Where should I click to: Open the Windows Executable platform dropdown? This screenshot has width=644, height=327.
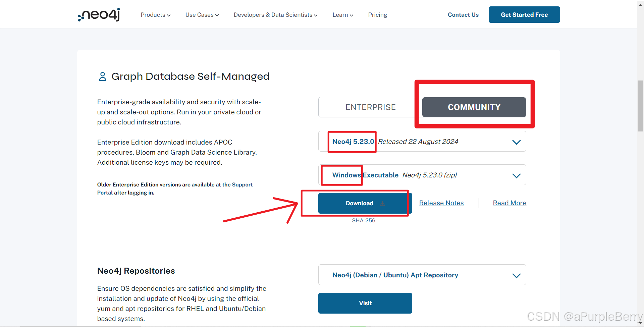422,175
